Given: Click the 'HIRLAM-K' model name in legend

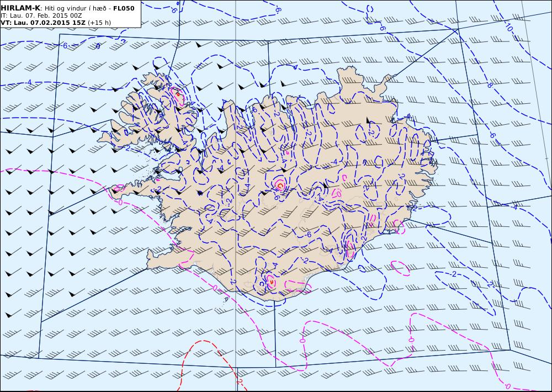Looking at the screenshot, I should [20, 8].
